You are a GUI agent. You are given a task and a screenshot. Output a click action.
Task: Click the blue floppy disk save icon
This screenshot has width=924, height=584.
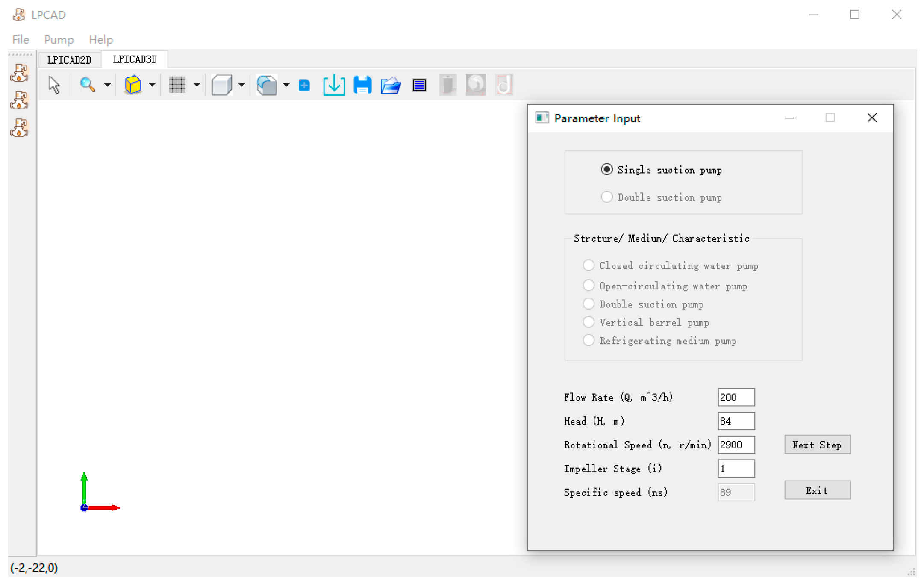tap(362, 85)
